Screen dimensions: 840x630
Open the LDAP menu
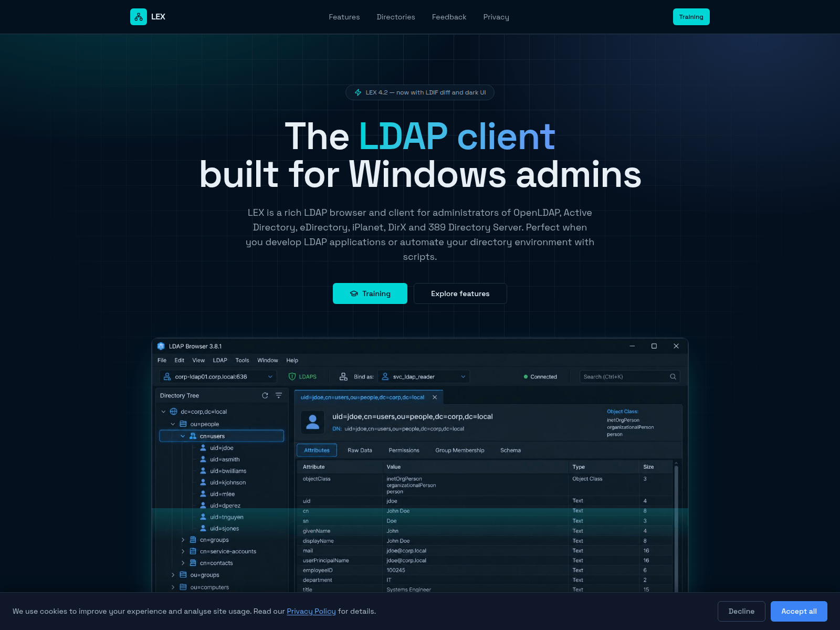220,360
